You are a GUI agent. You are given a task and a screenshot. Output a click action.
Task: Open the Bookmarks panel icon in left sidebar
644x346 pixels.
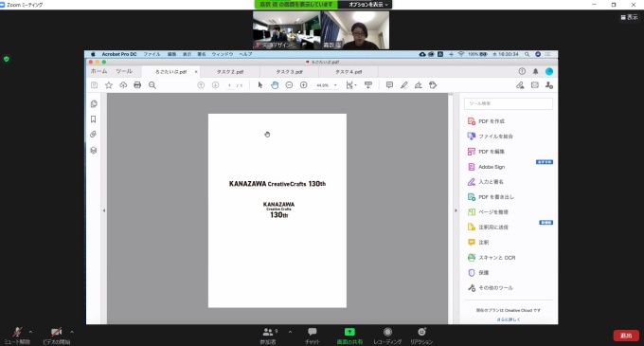pos(93,119)
